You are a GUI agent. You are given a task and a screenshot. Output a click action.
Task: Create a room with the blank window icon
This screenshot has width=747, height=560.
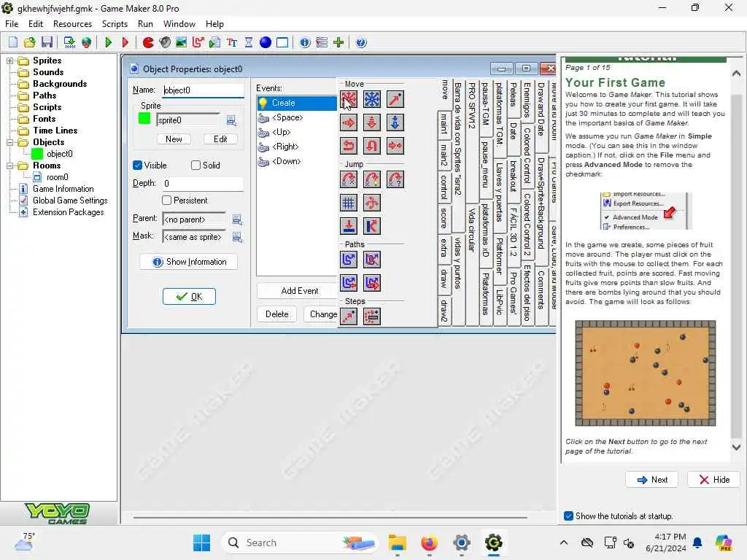pos(282,42)
